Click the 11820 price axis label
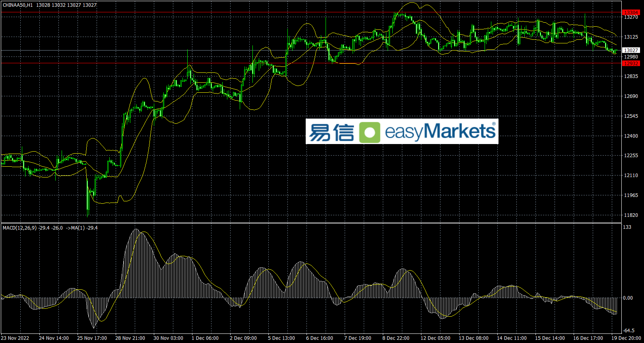644x343 pixels. (631, 215)
